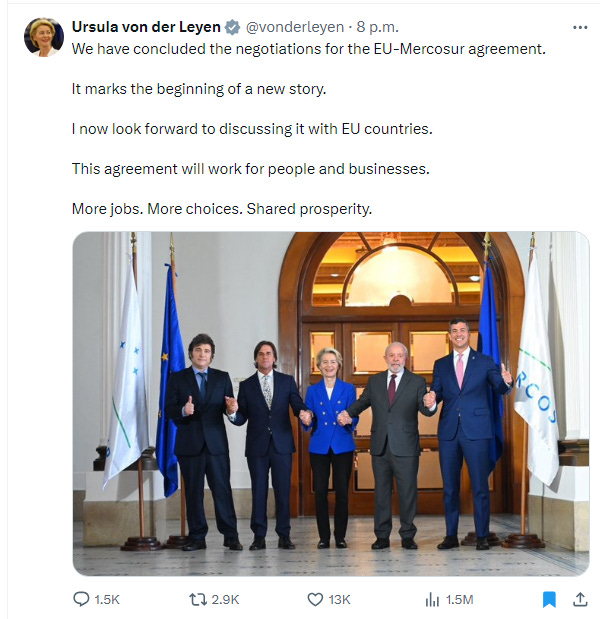Click the reply speech bubble icon
Image resolution: width=600 pixels, height=619 pixels.
tap(81, 599)
